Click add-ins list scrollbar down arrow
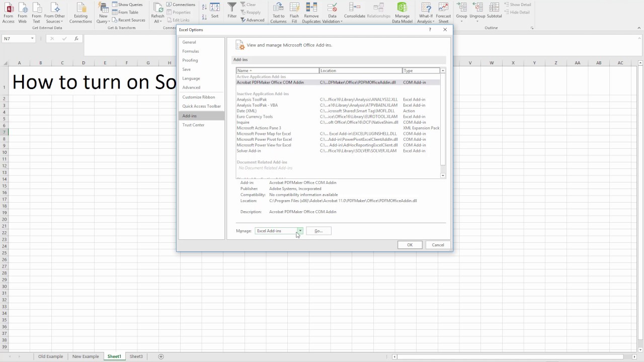The height and width of the screenshot is (362, 644). click(443, 175)
